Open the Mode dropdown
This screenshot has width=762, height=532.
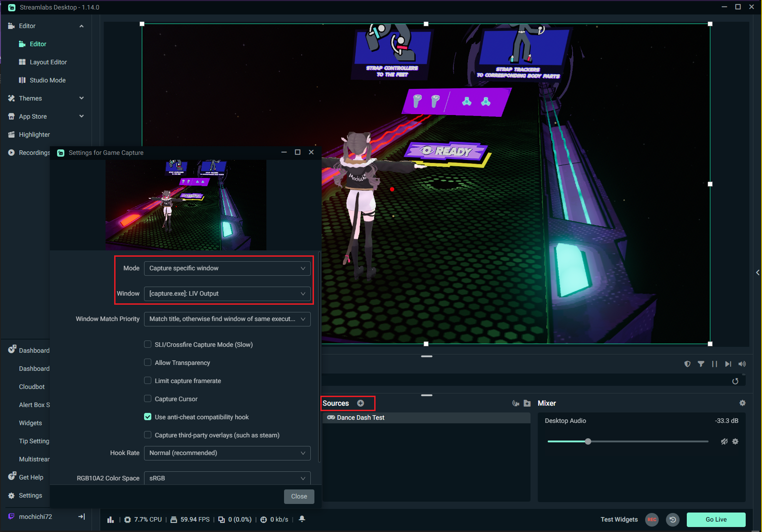pyautogui.click(x=227, y=268)
